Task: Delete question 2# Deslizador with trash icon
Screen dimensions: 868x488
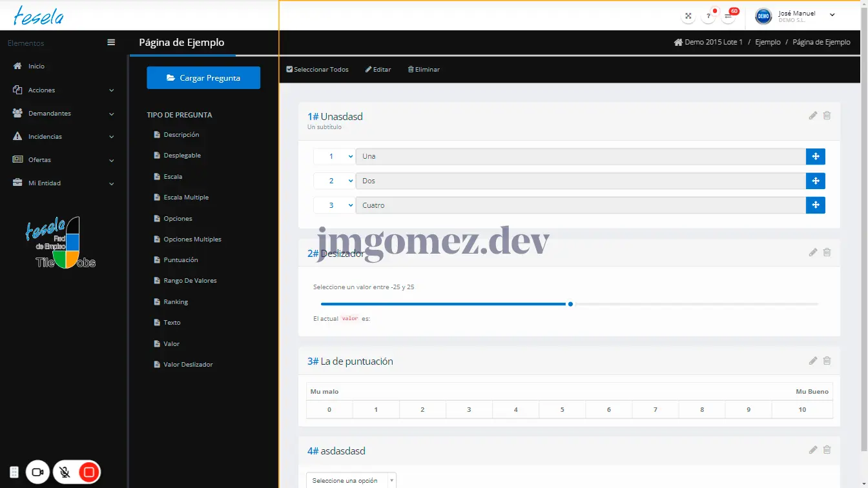Action: 827,252
